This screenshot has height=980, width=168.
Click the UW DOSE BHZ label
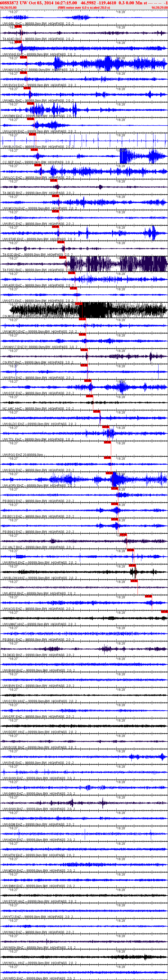(39, 747)
